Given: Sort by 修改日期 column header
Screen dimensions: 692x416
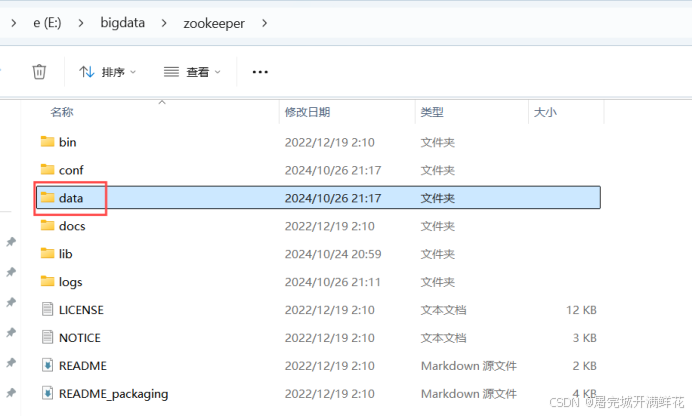Looking at the screenshot, I should click(307, 112).
